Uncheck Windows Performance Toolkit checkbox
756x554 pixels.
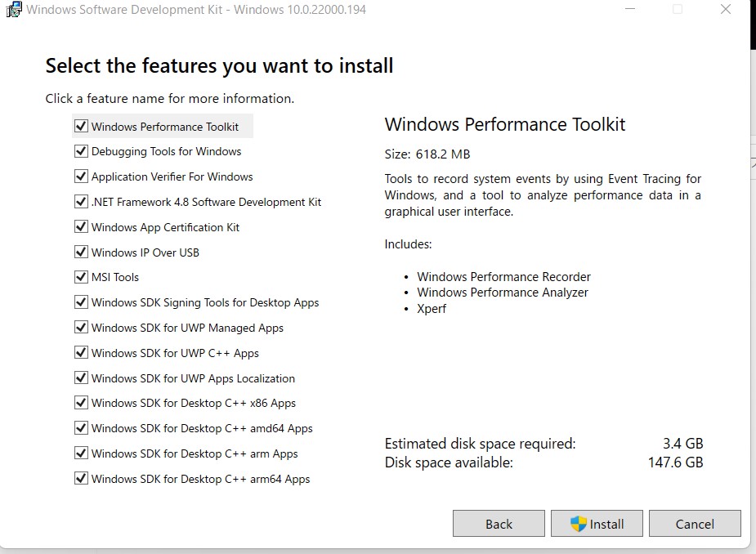[81, 127]
